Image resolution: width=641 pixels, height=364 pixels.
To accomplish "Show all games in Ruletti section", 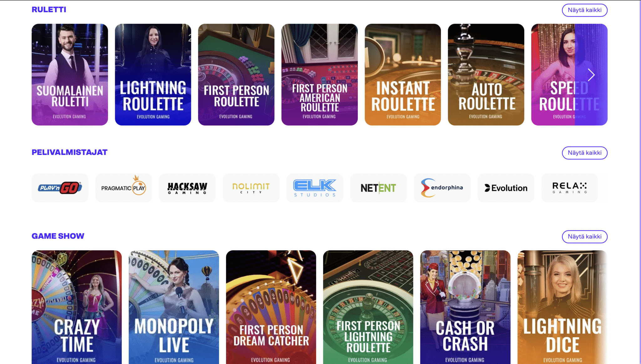I will click(584, 10).
